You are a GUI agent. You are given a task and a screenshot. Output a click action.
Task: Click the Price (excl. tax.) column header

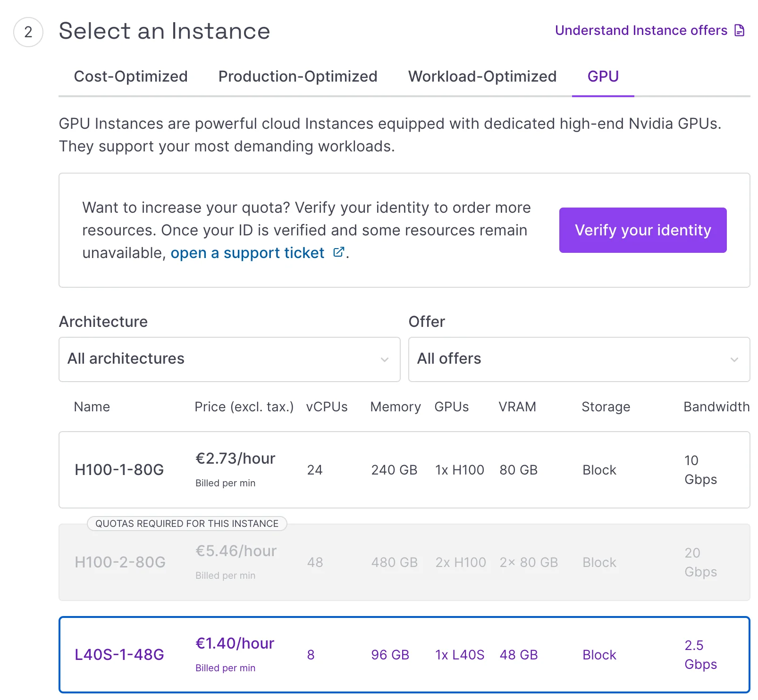pyautogui.click(x=244, y=407)
